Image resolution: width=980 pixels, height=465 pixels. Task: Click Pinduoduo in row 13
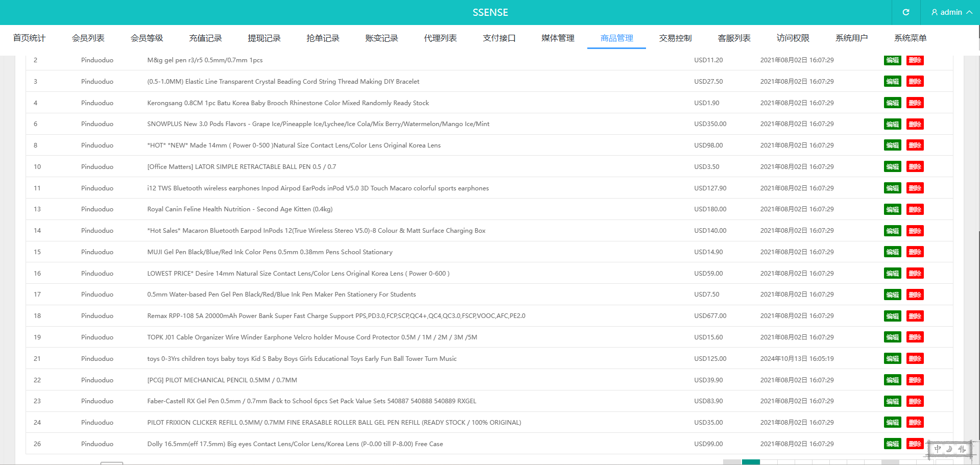pyautogui.click(x=97, y=209)
